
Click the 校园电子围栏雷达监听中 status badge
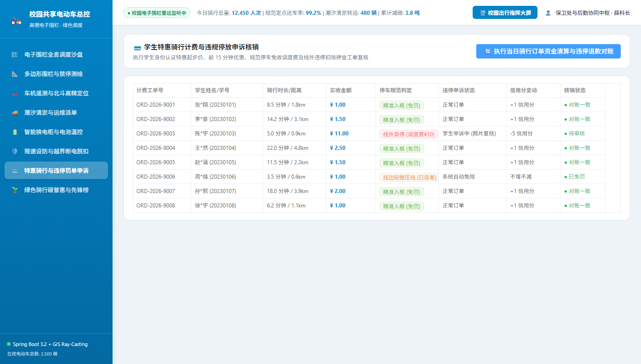pyautogui.click(x=157, y=13)
